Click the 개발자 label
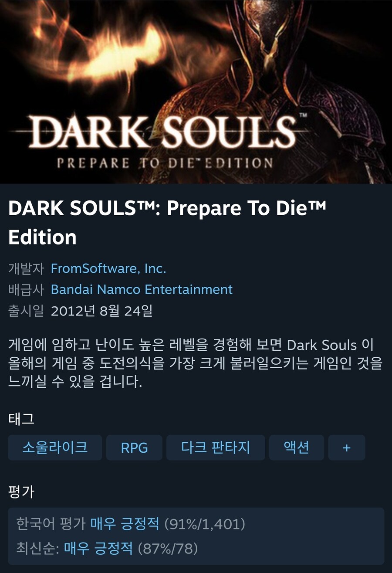 coord(26,268)
